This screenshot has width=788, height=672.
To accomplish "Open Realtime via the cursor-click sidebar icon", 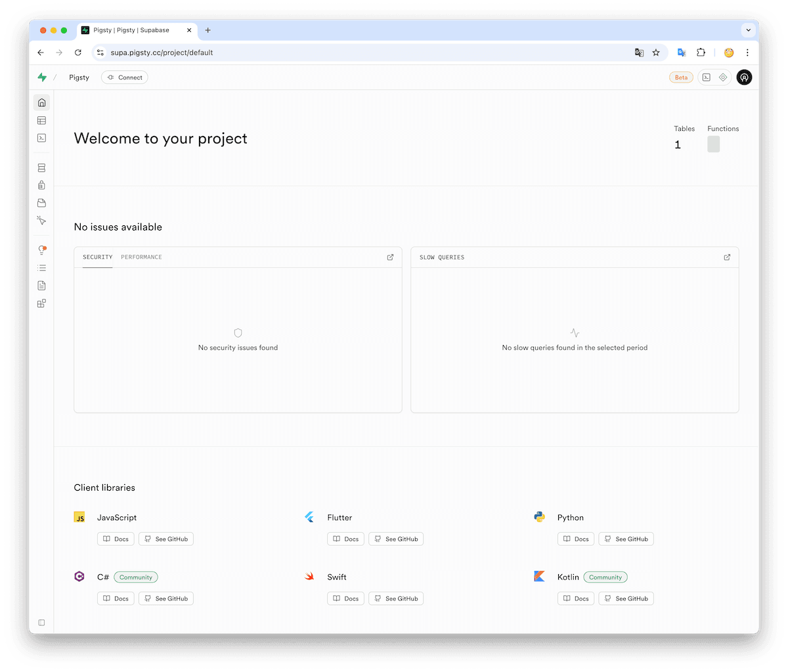I will pyautogui.click(x=41, y=221).
